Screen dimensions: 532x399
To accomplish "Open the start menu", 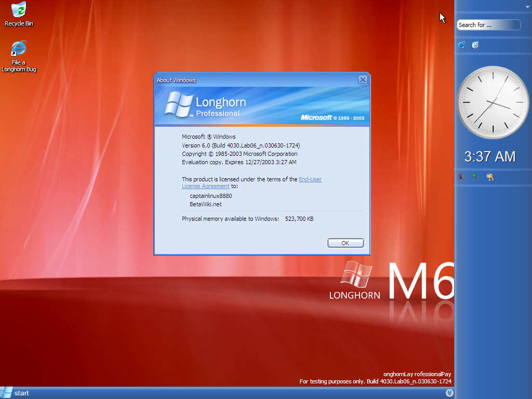I will (x=15, y=393).
